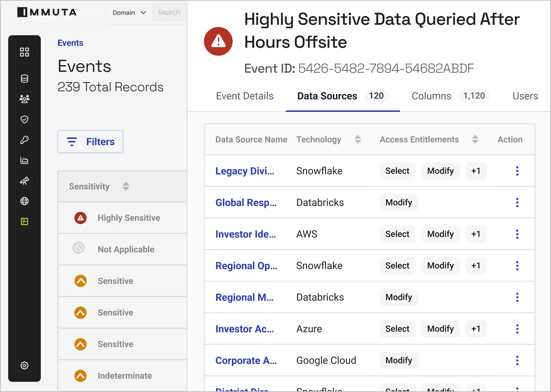This screenshot has height=392, width=551.
Task: Open the chart reports icon in sidebar
Action: [24, 160]
